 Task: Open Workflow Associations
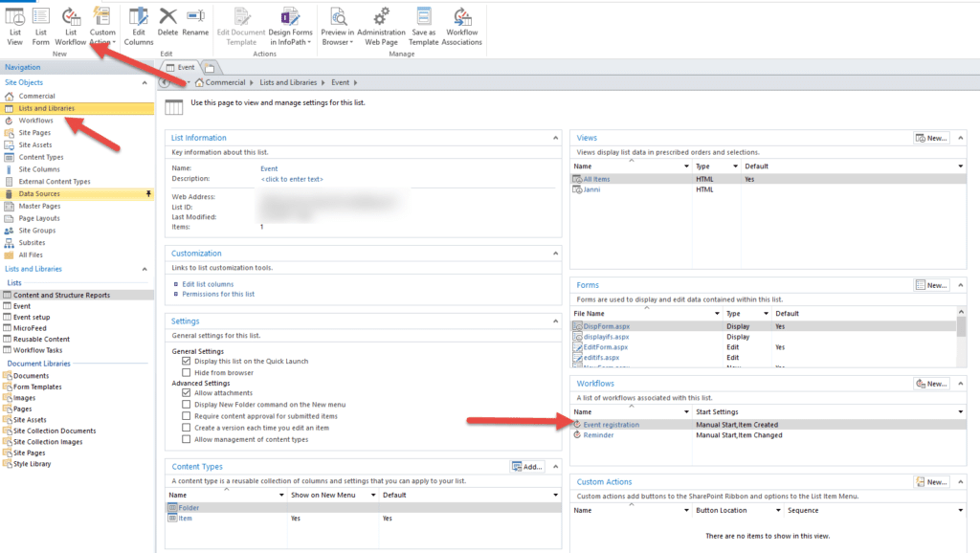[462, 26]
